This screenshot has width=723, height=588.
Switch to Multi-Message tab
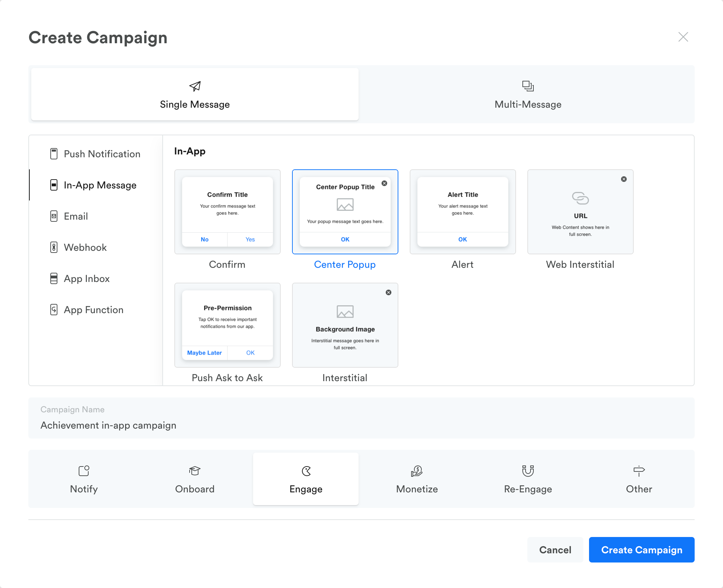527,94
